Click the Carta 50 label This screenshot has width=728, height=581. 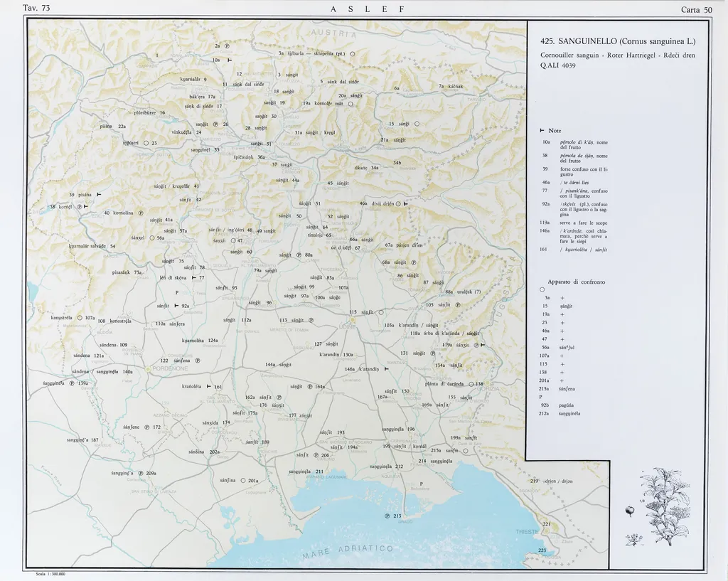click(695, 9)
